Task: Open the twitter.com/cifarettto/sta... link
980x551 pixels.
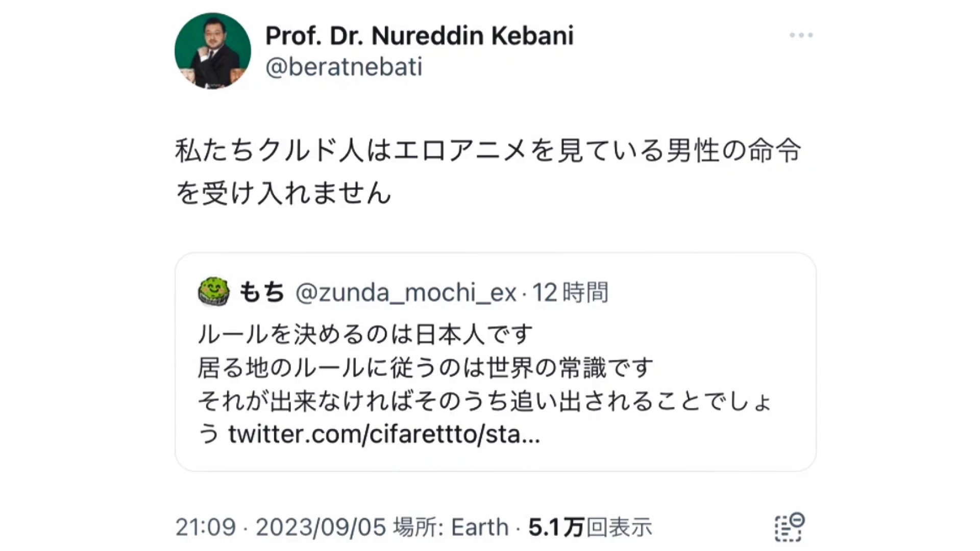Action: click(x=384, y=434)
